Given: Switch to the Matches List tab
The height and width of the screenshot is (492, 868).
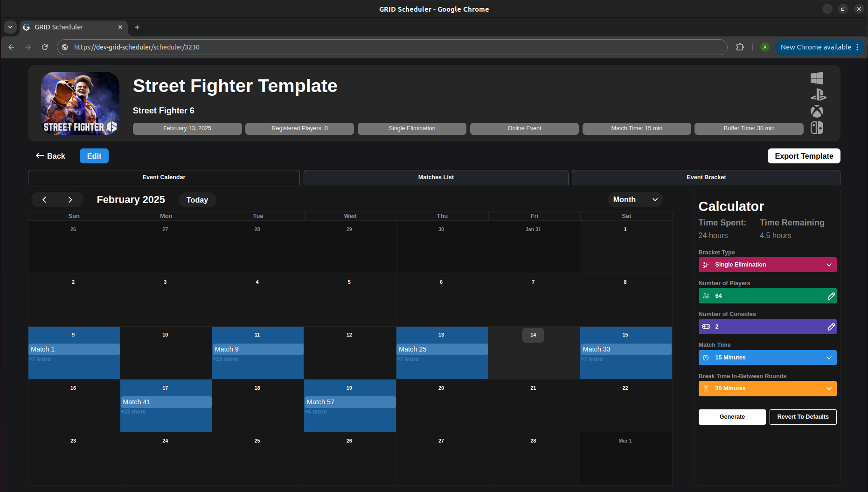Looking at the screenshot, I should [436, 177].
